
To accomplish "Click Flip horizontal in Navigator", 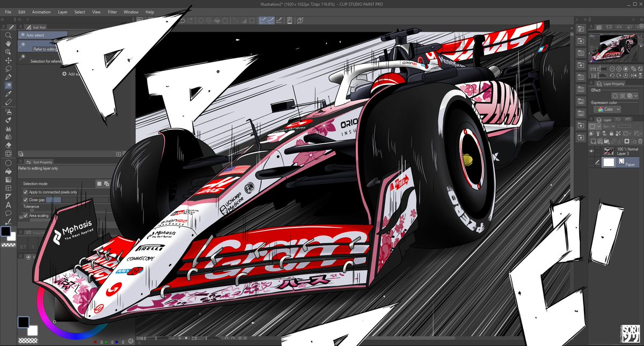I will coord(633,75).
